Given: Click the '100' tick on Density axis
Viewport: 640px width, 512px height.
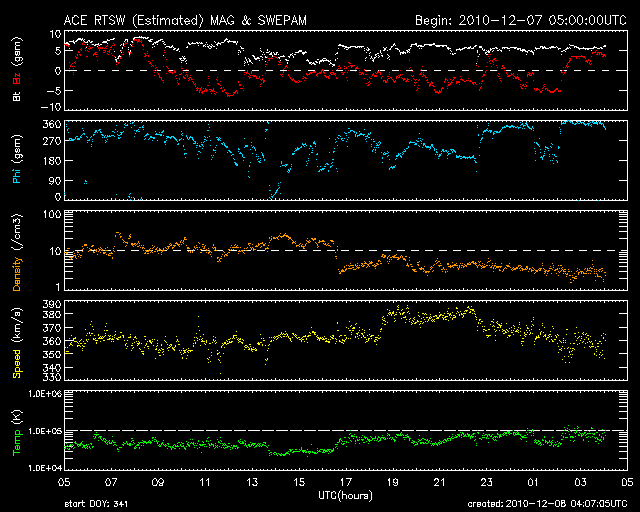Looking at the screenshot, I should pos(52,214).
